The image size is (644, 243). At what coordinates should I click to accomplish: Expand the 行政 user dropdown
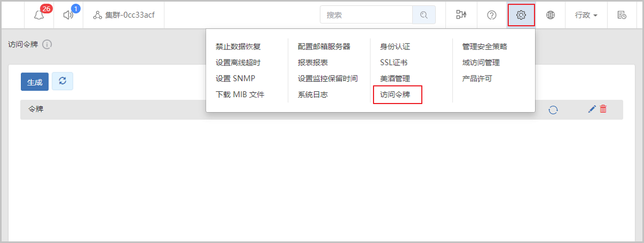point(586,15)
